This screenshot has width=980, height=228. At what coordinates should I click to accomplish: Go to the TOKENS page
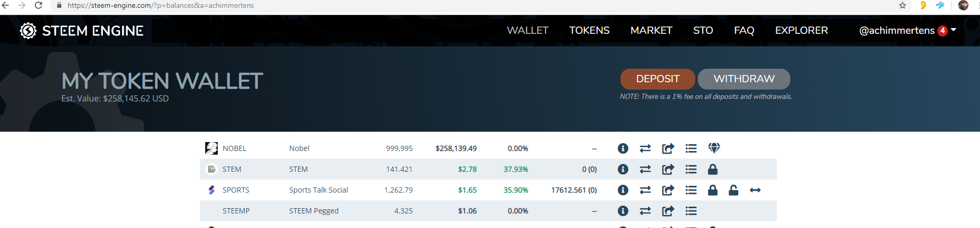coord(589,30)
